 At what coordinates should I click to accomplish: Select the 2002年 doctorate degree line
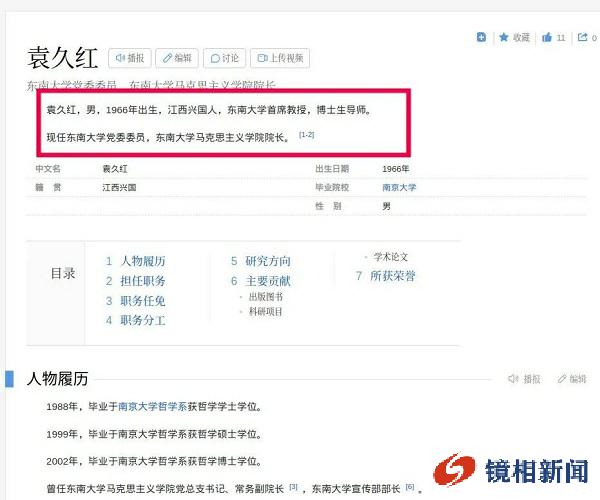[x=154, y=461]
